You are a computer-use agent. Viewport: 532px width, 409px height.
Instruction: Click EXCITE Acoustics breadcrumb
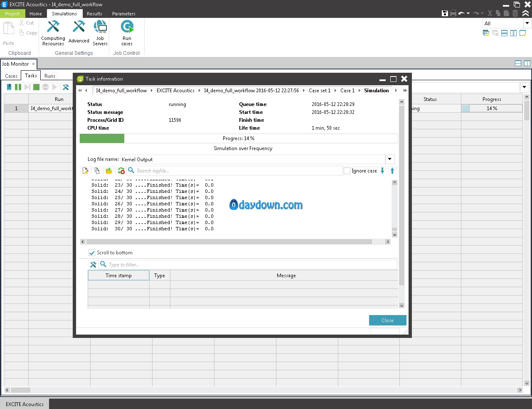tap(175, 90)
